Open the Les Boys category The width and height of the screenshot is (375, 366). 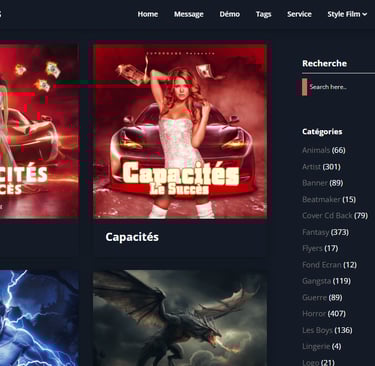click(x=317, y=330)
